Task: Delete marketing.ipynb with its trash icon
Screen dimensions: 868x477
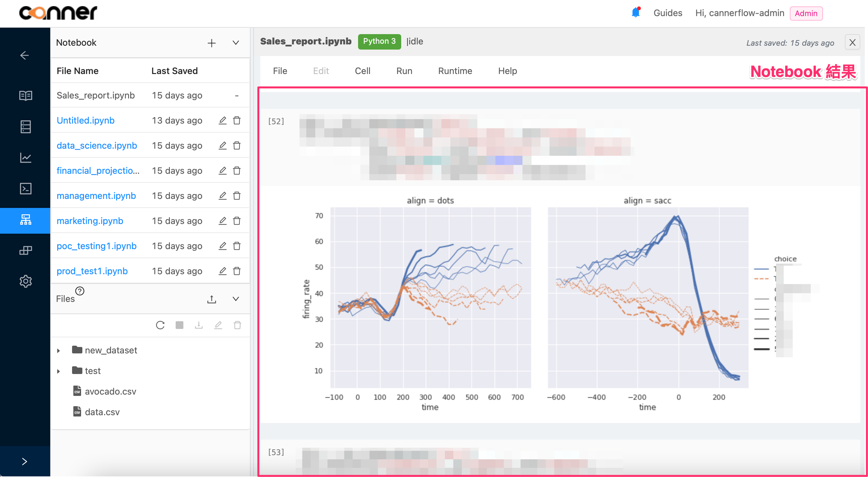Action: coord(237,221)
